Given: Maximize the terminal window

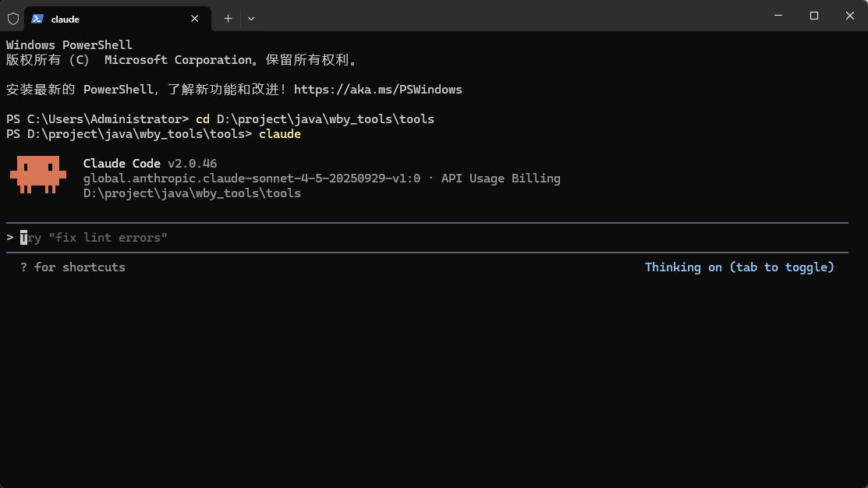Looking at the screenshot, I should pos(813,16).
